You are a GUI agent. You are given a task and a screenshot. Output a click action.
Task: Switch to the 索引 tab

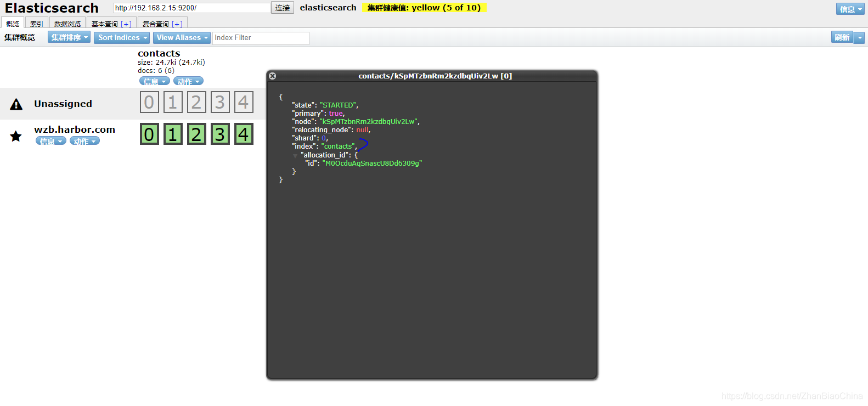37,23
